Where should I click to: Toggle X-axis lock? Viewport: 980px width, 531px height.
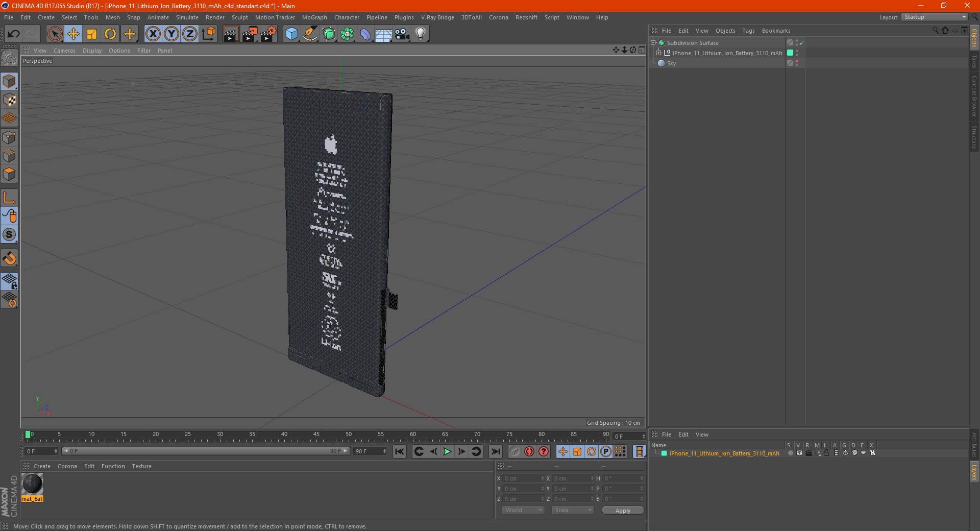[x=153, y=34]
